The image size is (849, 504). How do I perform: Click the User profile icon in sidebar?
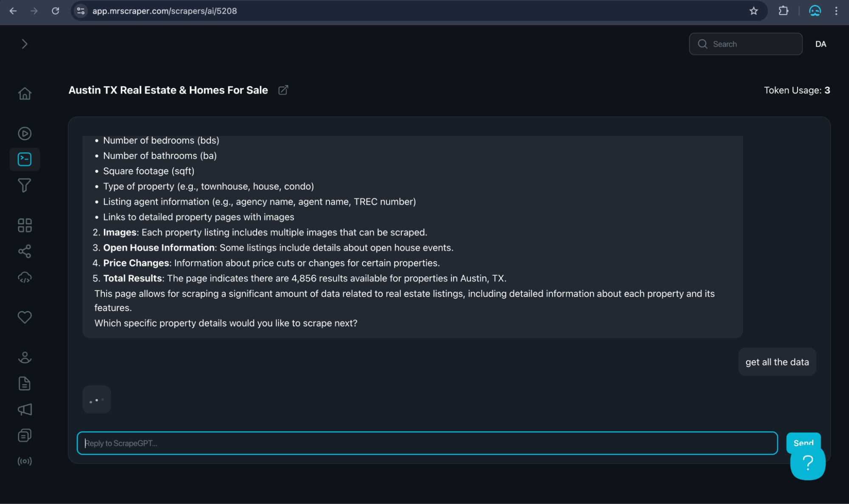(24, 358)
